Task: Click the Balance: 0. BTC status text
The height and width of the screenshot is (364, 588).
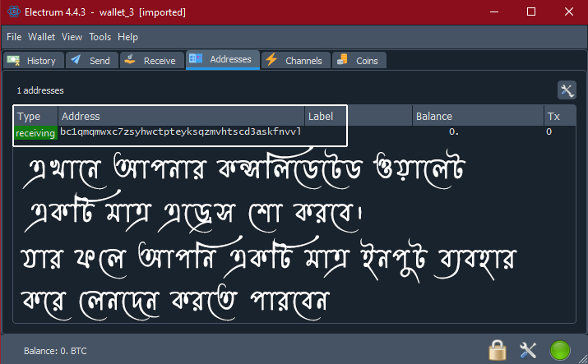Action: click(55, 351)
